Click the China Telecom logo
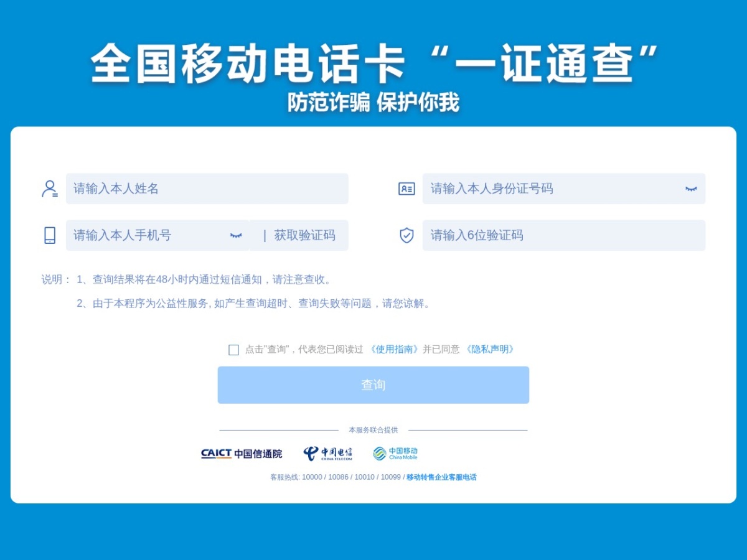The width and height of the screenshot is (747, 560). pos(327,454)
